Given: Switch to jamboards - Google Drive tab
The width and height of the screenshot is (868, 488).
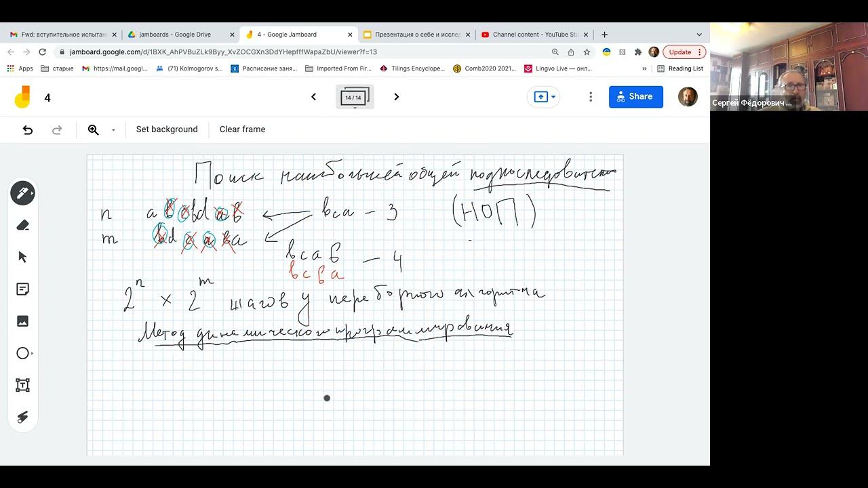Looking at the screenshot, I should pos(181,35).
